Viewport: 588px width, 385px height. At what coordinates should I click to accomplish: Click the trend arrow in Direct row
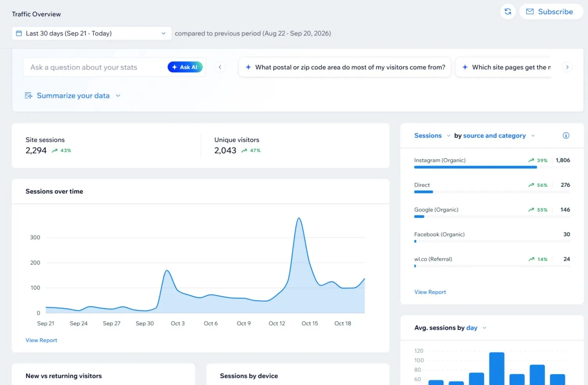531,185
